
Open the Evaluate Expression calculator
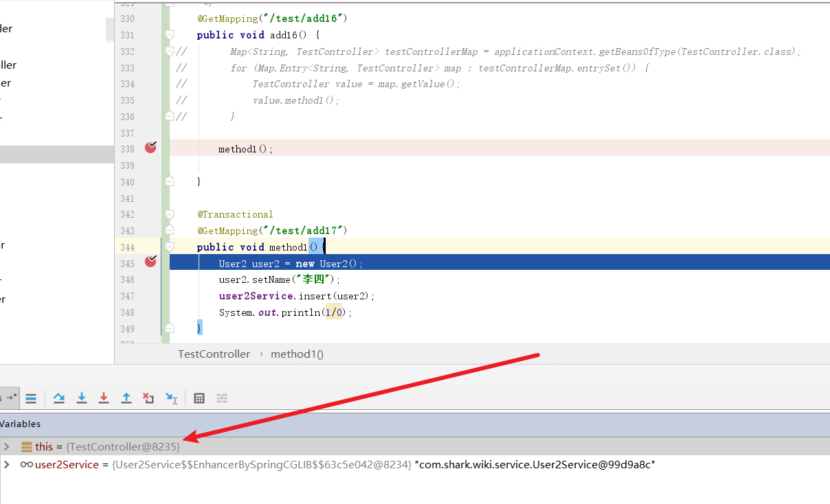199,398
